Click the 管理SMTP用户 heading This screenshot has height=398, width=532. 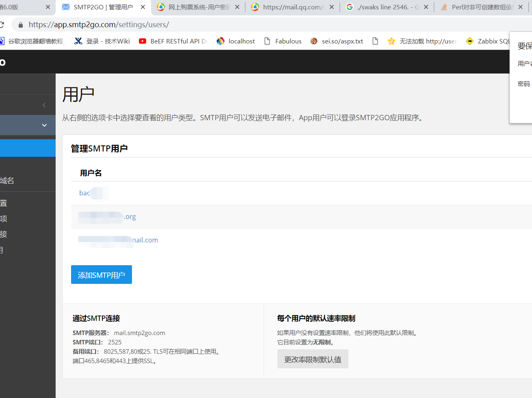coord(99,149)
